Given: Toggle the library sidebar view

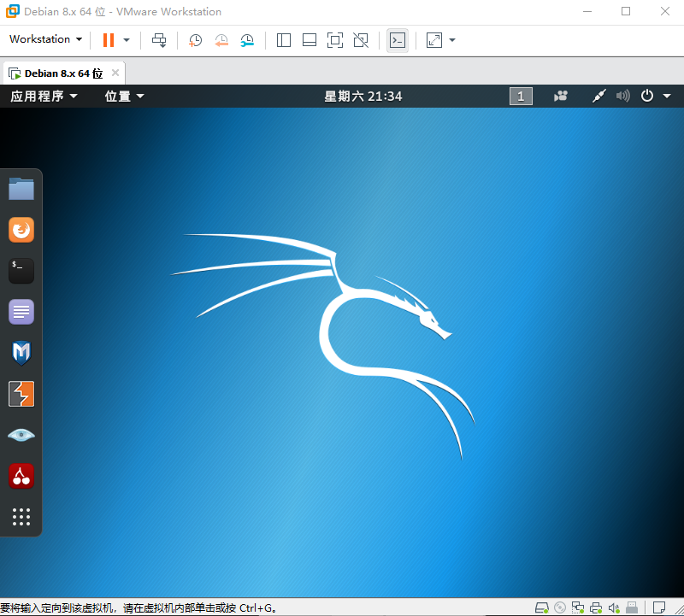Looking at the screenshot, I should click(x=284, y=40).
